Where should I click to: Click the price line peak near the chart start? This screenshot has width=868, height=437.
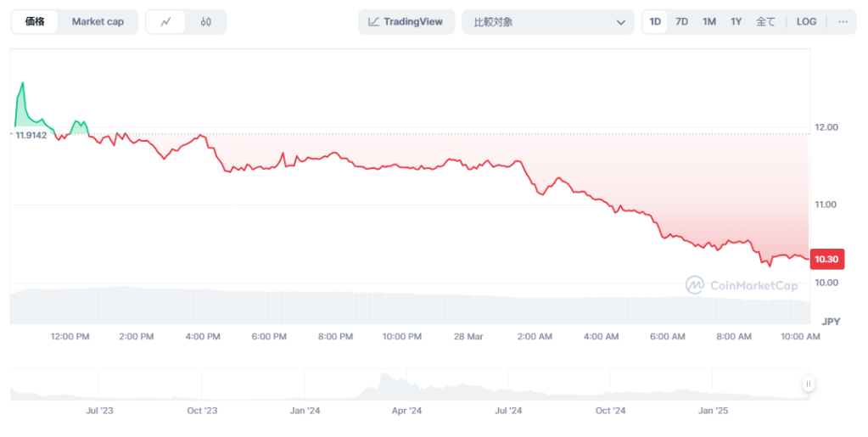pos(22,82)
